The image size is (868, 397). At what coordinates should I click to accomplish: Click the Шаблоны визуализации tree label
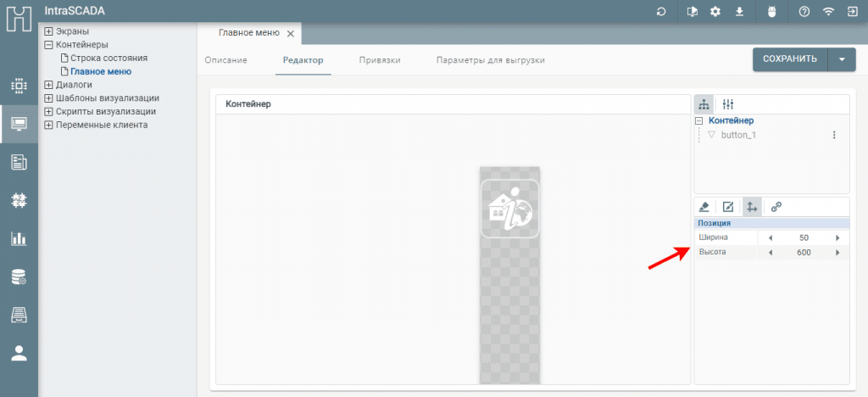(108, 98)
